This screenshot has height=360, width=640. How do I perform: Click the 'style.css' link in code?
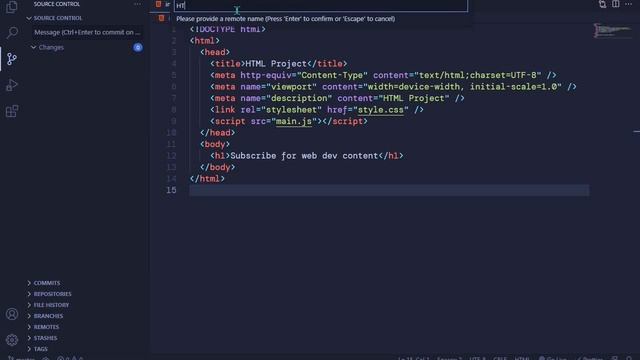pos(380,110)
